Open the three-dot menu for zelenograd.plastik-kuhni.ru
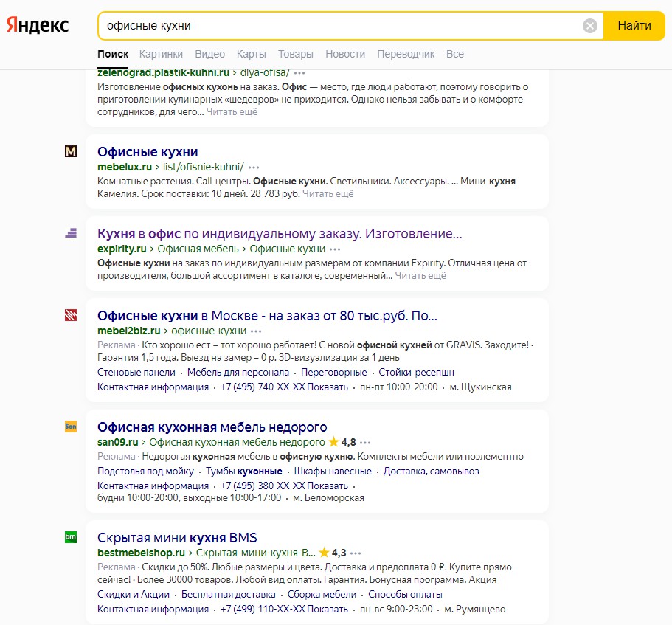This screenshot has width=672, height=625. [299, 72]
